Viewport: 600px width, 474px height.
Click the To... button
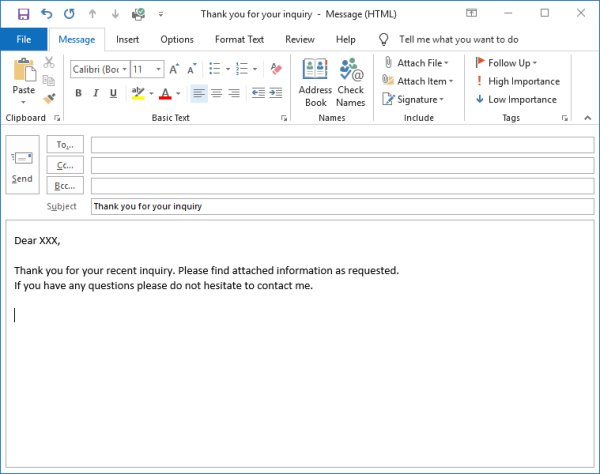pos(65,145)
